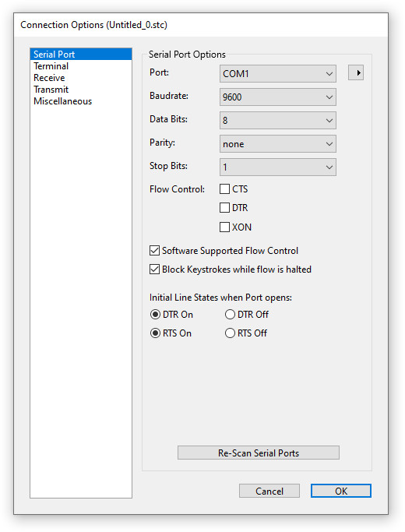Click the Re-Scan Serial Ports button
Image resolution: width=405 pixels, height=532 pixels.
pos(259,453)
